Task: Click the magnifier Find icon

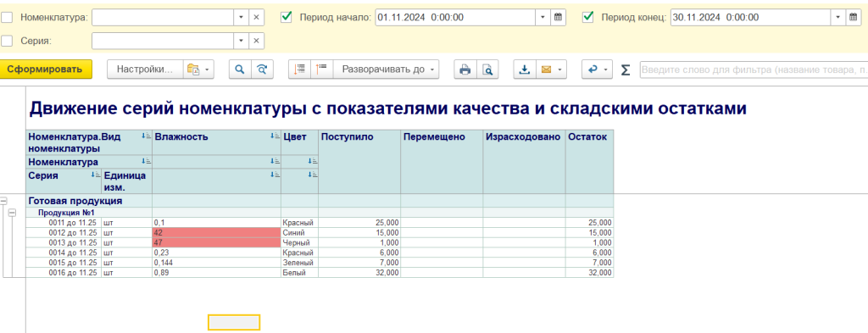Action: point(240,69)
